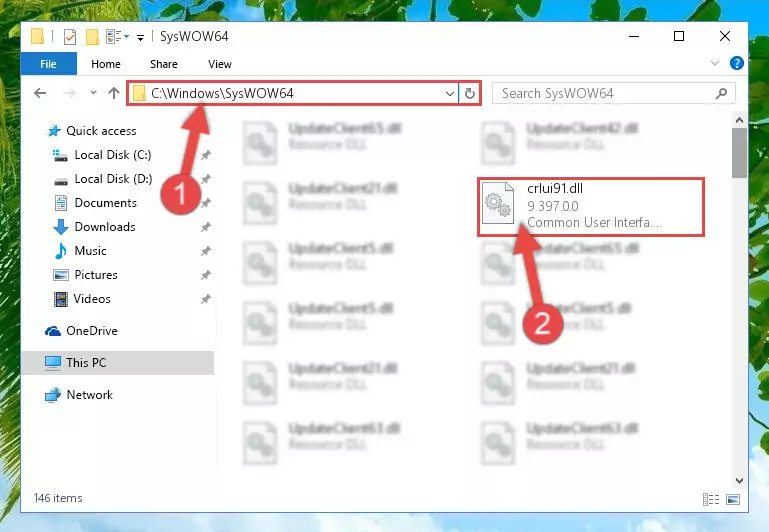Click the address bar path C:\Windows\SysWOW64

coord(222,93)
